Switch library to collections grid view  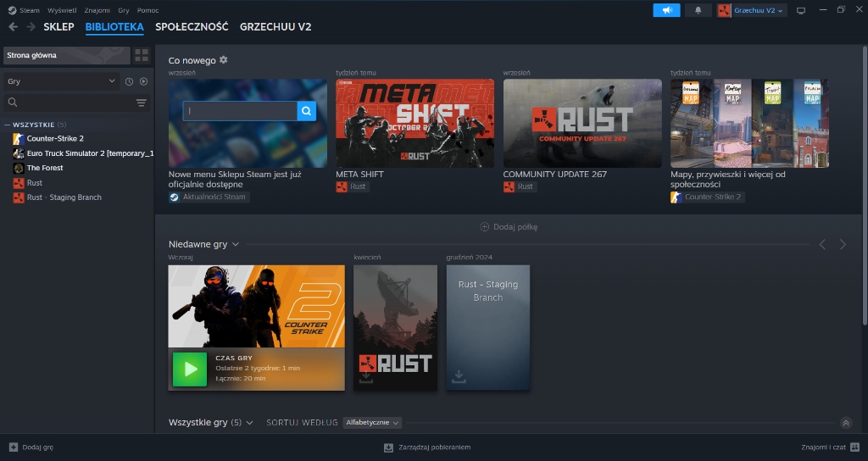point(142,55)
